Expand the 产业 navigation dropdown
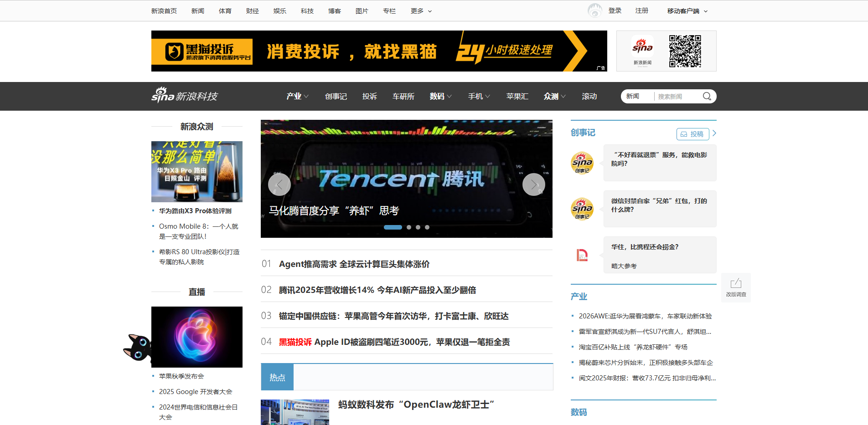 pyautogui.click(x=297, y=96)
